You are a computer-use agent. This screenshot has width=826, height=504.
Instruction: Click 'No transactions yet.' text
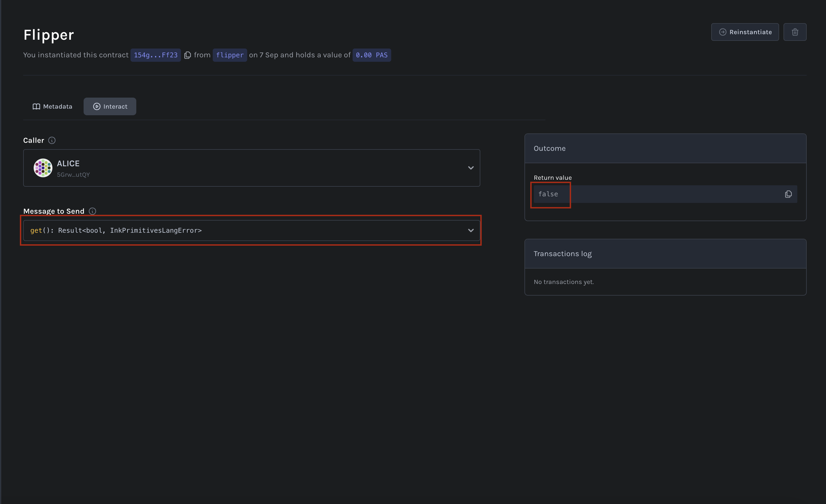564,282
